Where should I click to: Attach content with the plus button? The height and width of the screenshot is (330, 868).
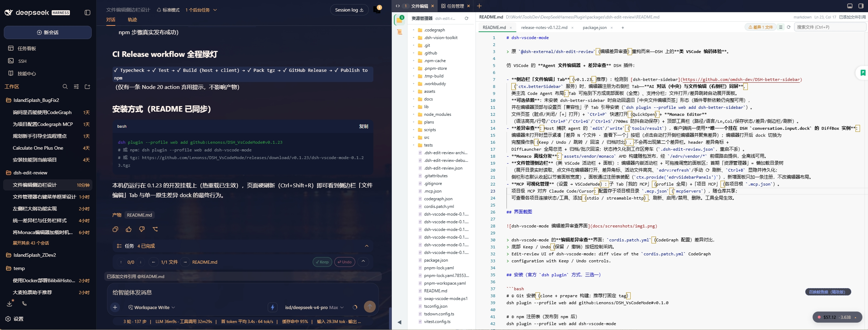pos(115,307)
